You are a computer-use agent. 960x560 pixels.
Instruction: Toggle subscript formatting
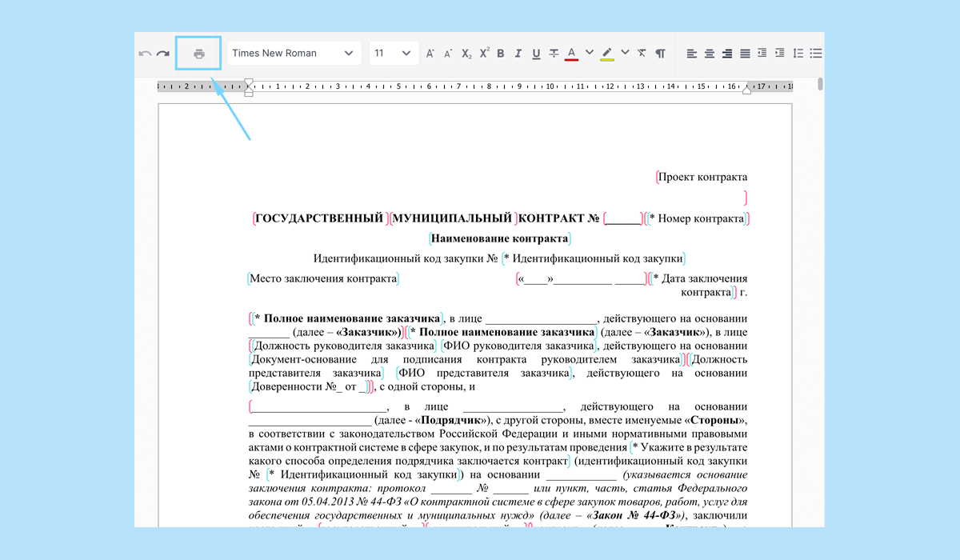click(466, 54)
